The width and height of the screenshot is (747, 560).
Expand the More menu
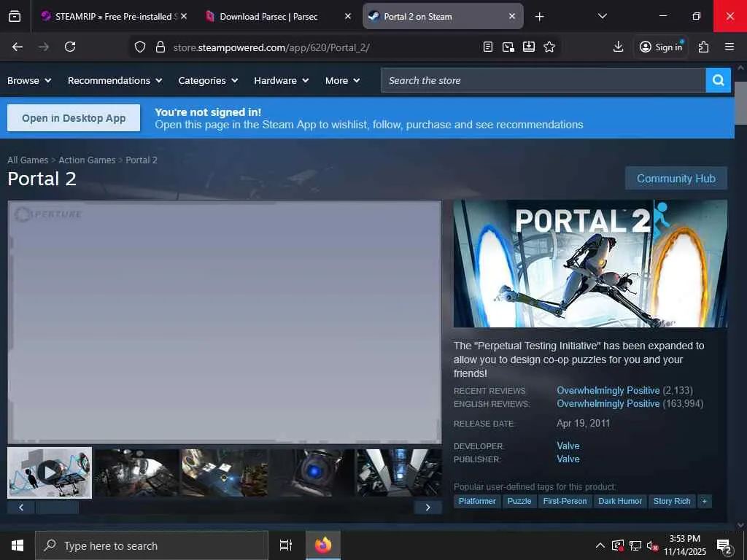coord(343,80)
